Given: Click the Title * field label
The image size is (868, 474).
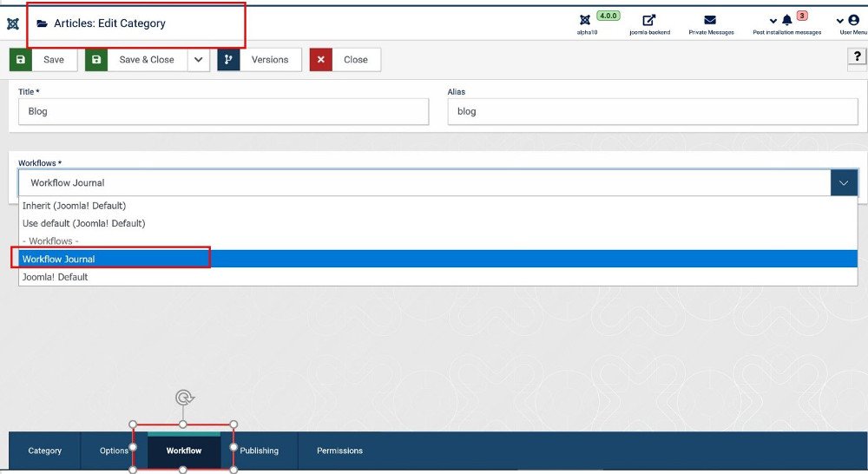Looking at the screenshot, I should tap(29, 91).
